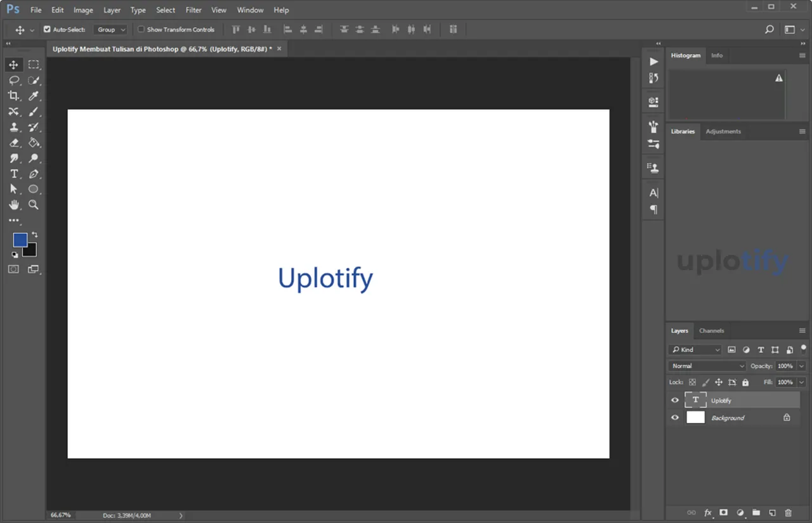Select the Zoom tool in the toolbar
The height and width of the screenshot is (523, 812).
click(x=34, y=205)
